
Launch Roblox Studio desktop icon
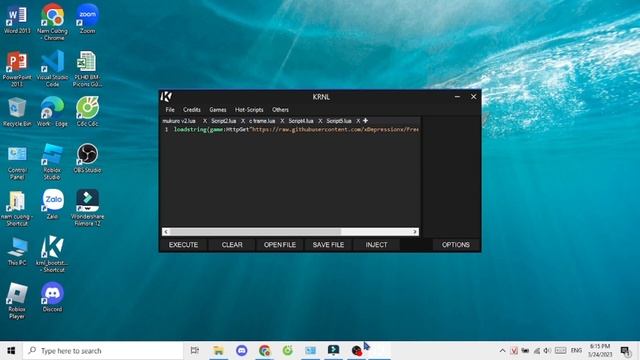tap(52, 162)
